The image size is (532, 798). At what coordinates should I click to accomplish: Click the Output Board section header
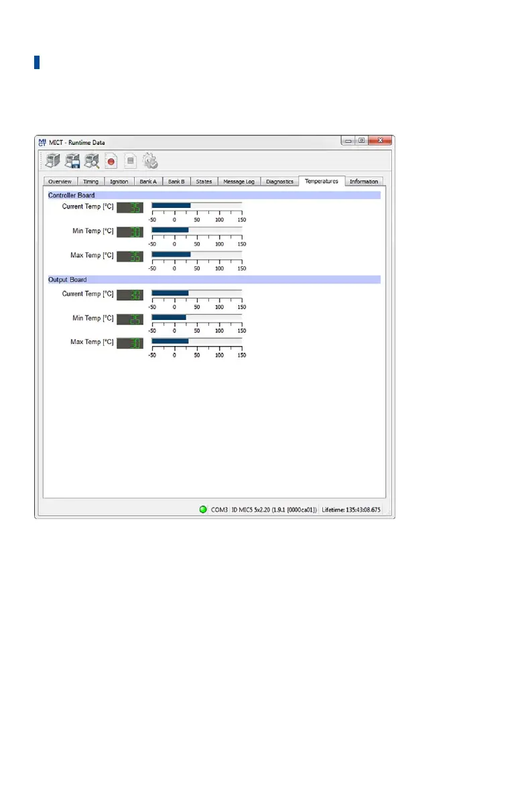214,280
